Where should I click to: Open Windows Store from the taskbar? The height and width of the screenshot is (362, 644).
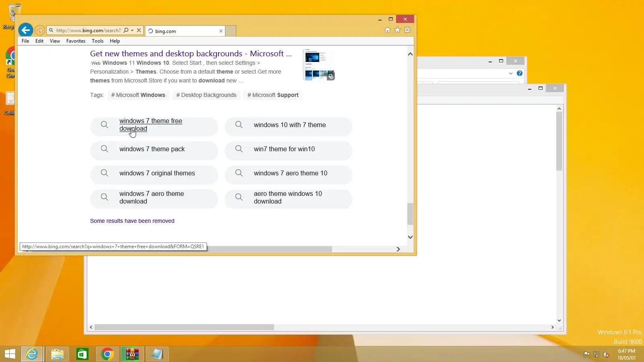tap(82, 354)
